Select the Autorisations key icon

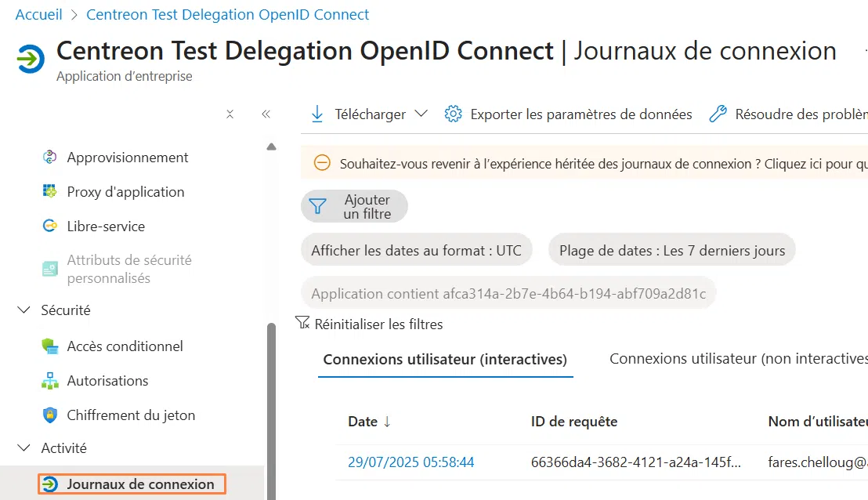pyautogui.click(x=49, y=380)
